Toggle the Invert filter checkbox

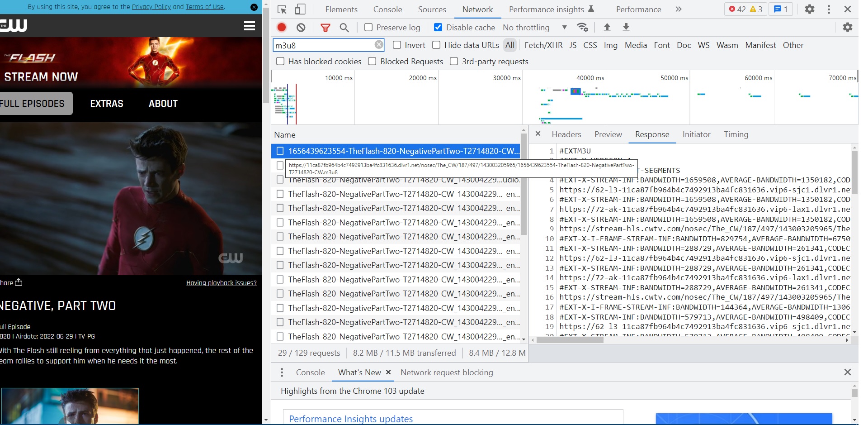pos(397,45)
